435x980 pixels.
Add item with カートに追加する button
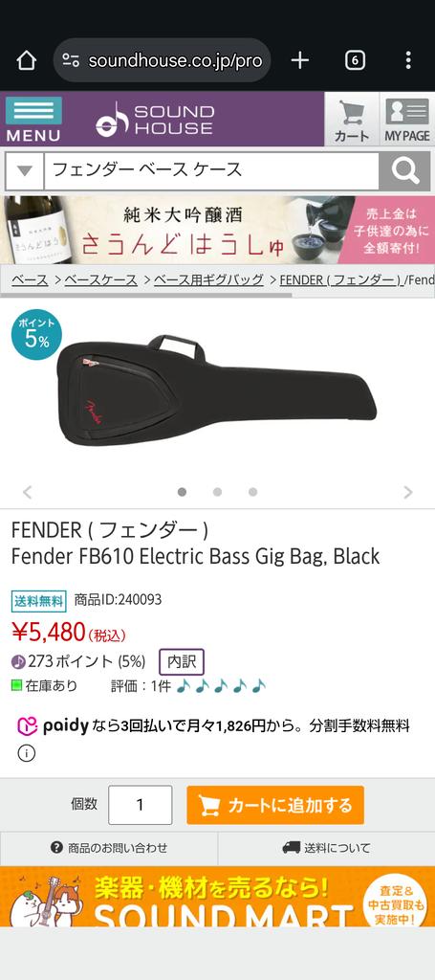(275, 805)
